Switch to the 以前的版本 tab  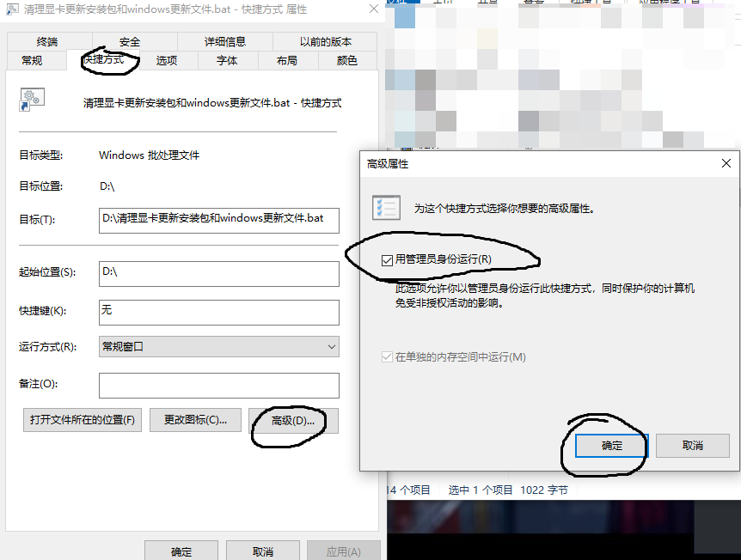pos(325,41)
